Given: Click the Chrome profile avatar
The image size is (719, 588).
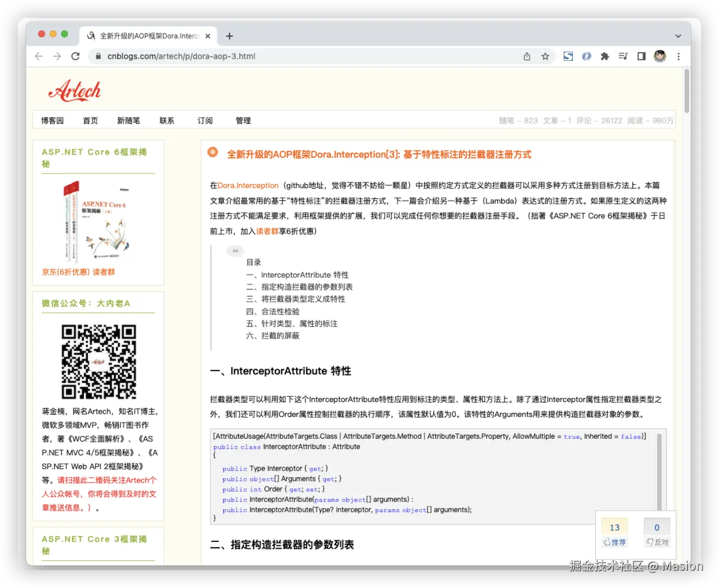Looking at the screenshot, I should pos(660,56).
